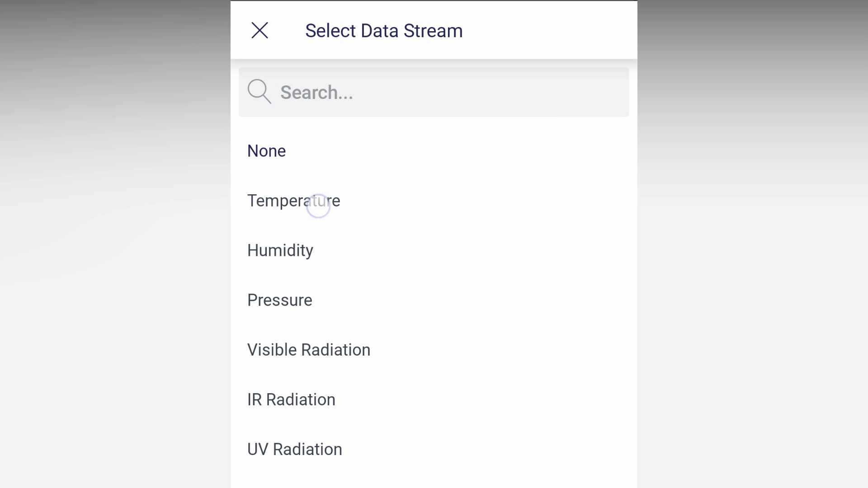868x488 pixels.
Task: Click the dimmed backdrop left of the dialog
Action: point(113,244)
